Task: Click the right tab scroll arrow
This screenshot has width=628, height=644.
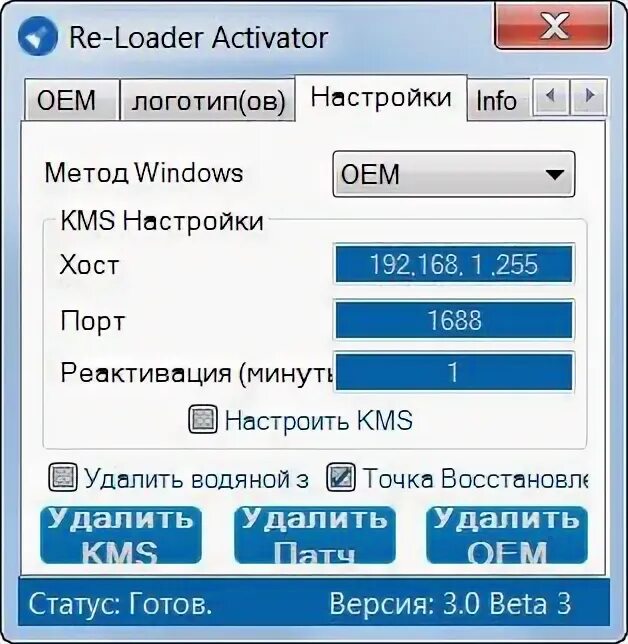Action: (589, 97)
